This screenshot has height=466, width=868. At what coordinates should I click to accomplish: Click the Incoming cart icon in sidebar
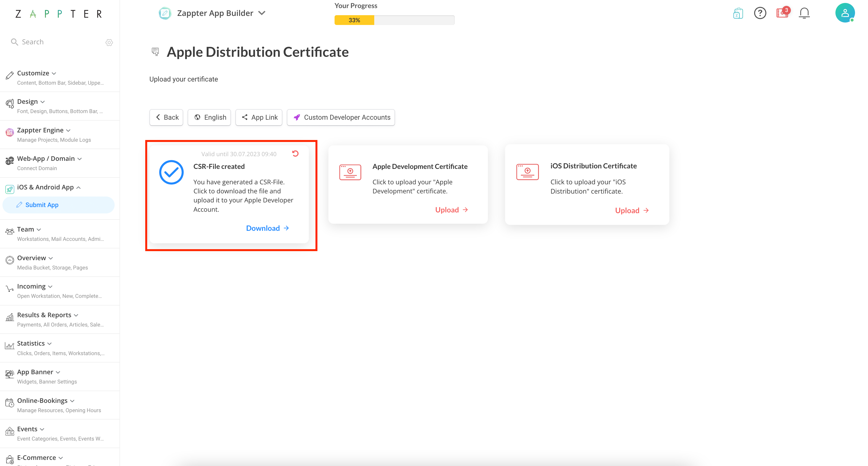10,289
